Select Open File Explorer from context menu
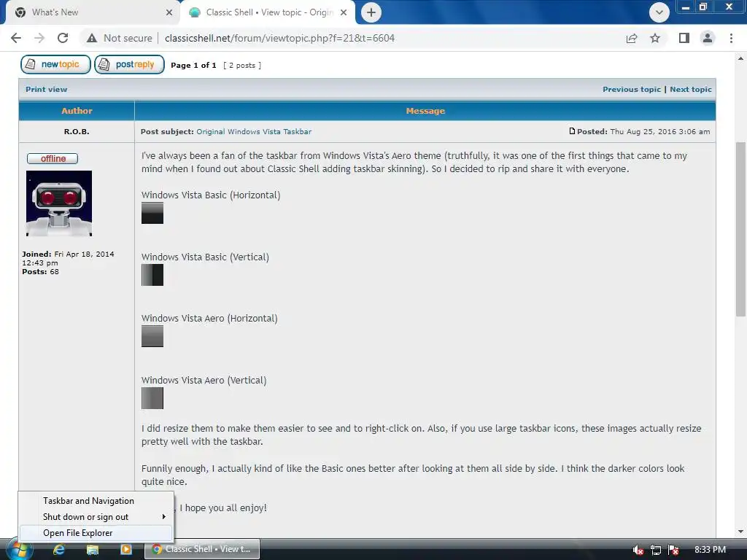The width and height of the screenshot is (747, 560). coord(96,533)
